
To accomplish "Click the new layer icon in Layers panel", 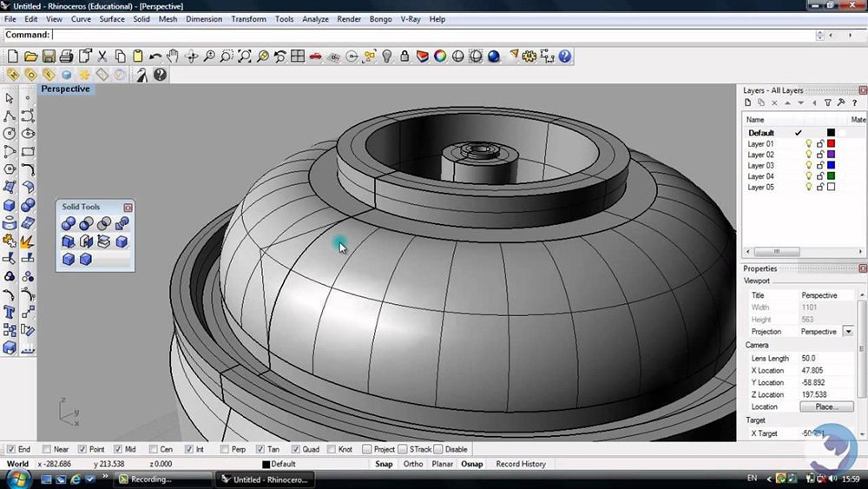I will tap(747, 103).
